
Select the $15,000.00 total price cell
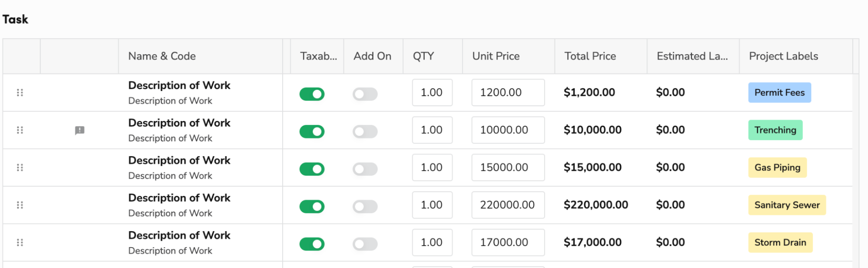[593, 167]
